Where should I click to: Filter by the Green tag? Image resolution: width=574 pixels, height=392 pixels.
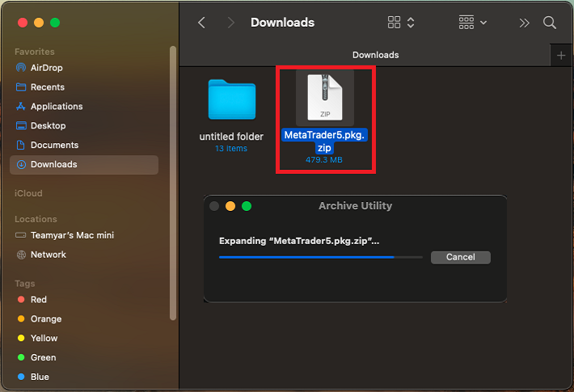pyautogui.click(x=43, y=358)
